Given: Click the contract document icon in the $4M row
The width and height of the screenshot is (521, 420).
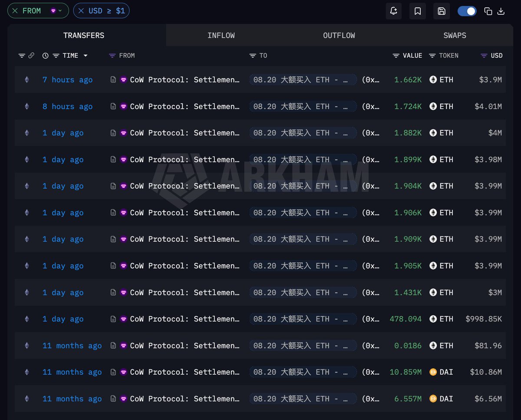Looking at the screenshot, I should (x=113, y=133).
